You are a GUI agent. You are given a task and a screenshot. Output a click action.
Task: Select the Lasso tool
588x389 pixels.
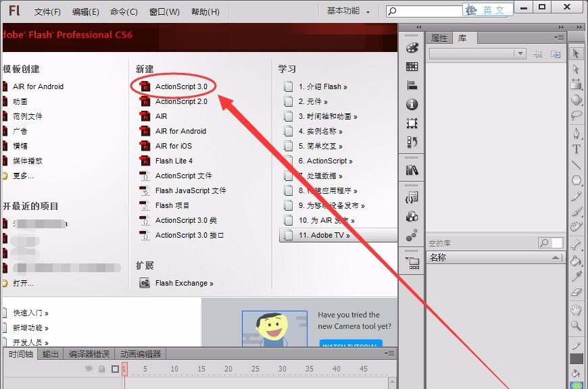pos(576,115)
